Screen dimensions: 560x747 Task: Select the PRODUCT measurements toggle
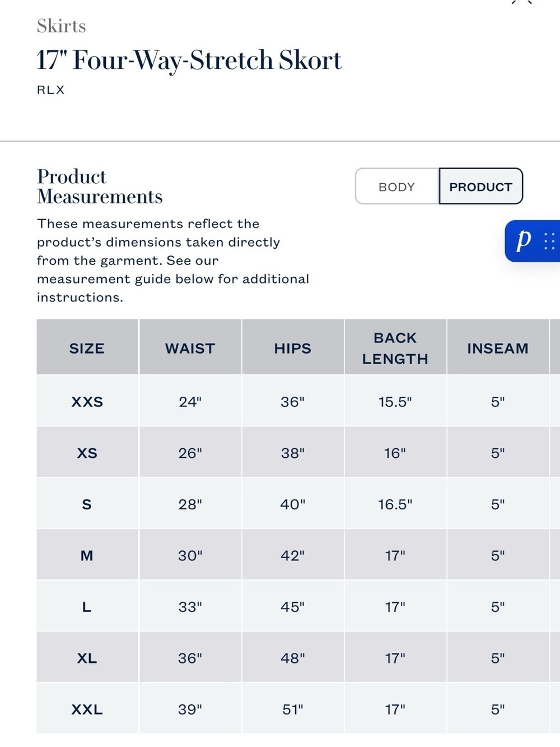480,187
